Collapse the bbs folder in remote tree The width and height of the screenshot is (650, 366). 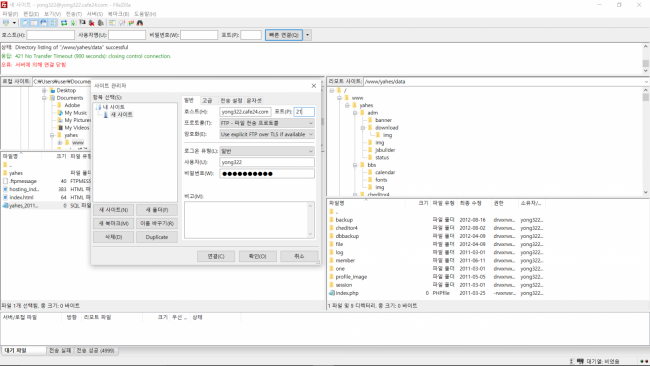click(355, 165)
